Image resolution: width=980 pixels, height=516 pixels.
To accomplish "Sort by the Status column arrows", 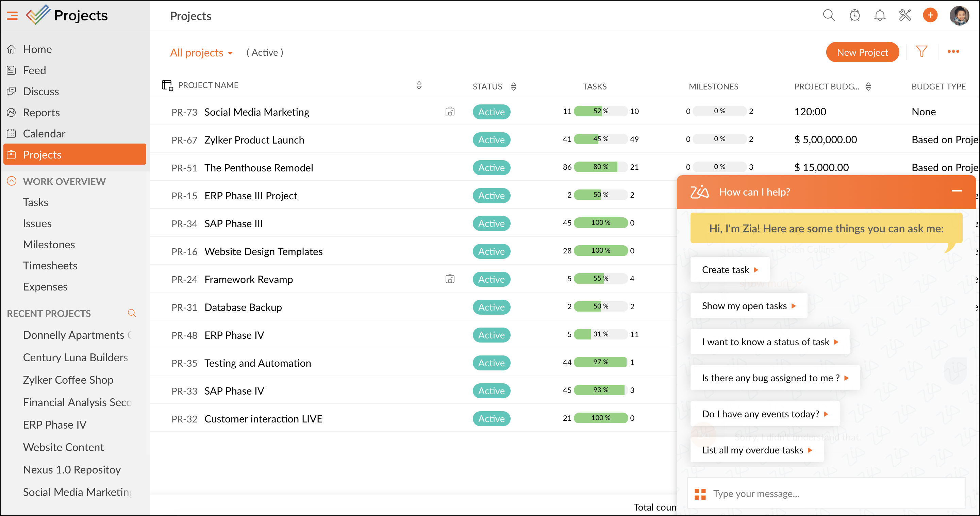I will pyautogui.click(x=513, y=86).
